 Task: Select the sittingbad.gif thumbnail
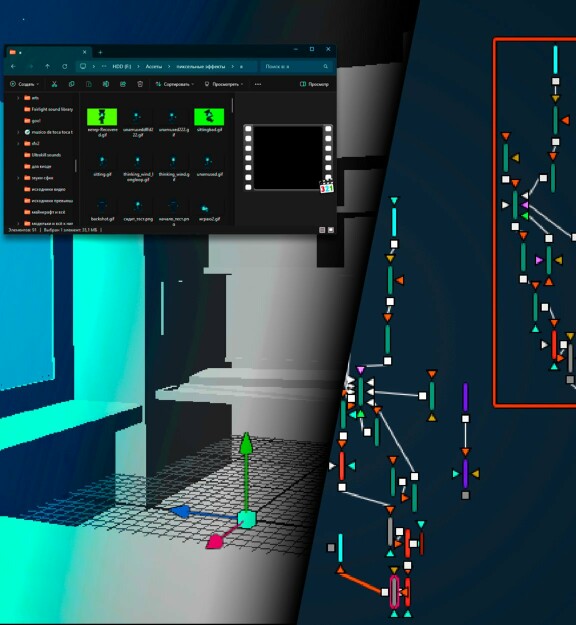[x=209, y=117]
